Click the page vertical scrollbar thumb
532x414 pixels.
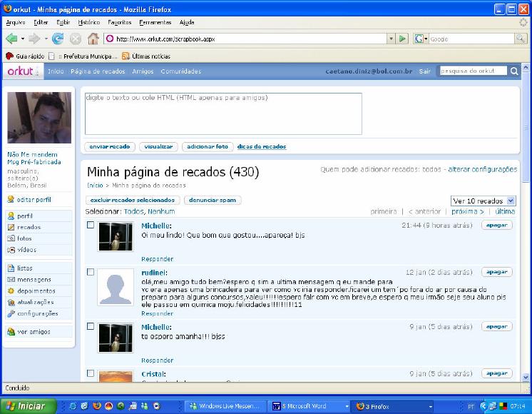(525, 128)
